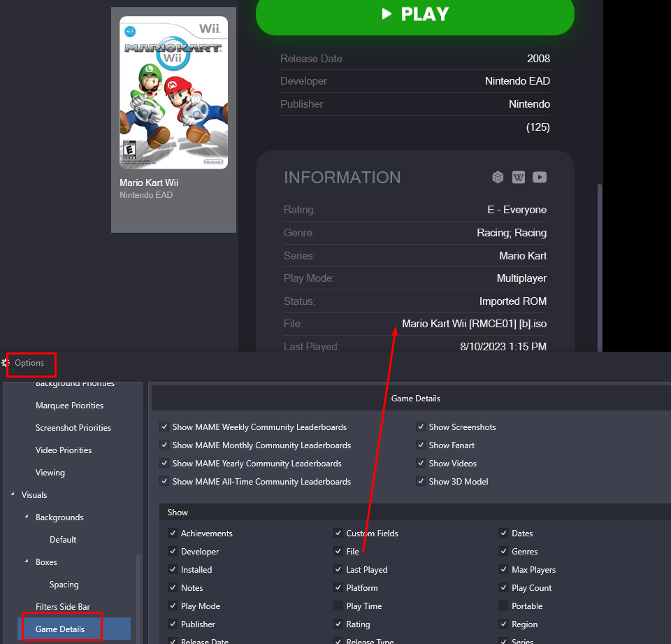Click the Mario Kart Wii title under box art
The height and width of the screenshot is (644, 671).
(x=149, y=183)
